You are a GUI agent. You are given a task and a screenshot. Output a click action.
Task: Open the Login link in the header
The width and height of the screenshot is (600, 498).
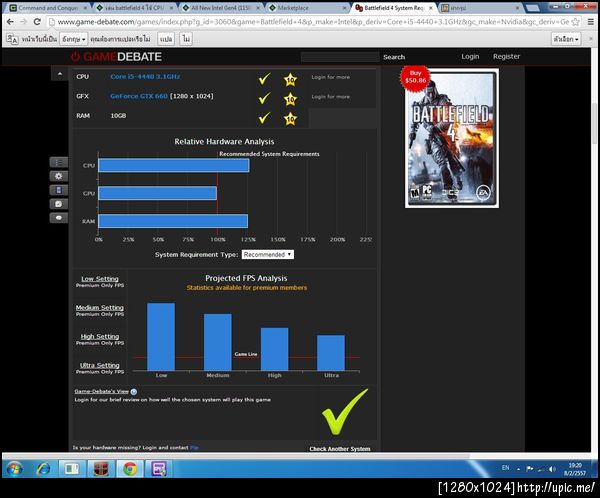pos(470,57)
